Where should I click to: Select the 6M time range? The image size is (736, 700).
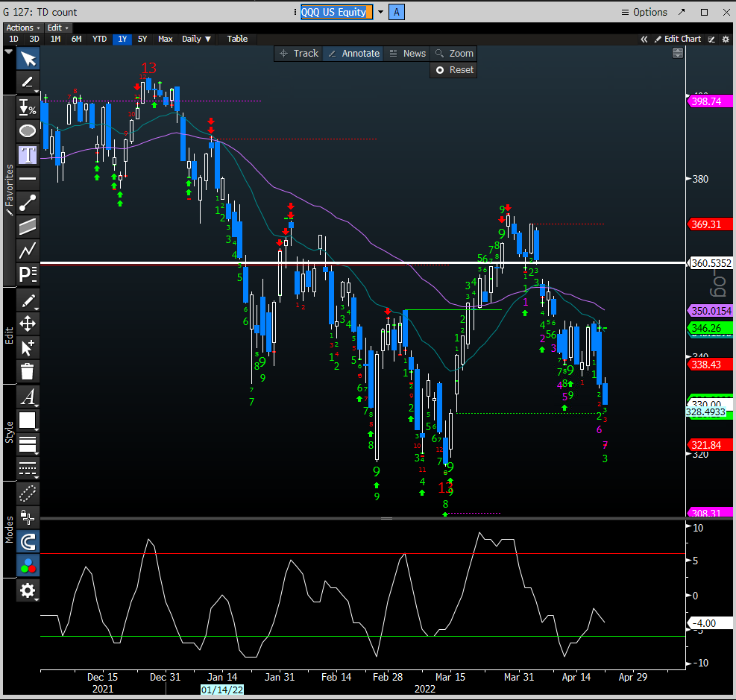click(x=77, y=39)
